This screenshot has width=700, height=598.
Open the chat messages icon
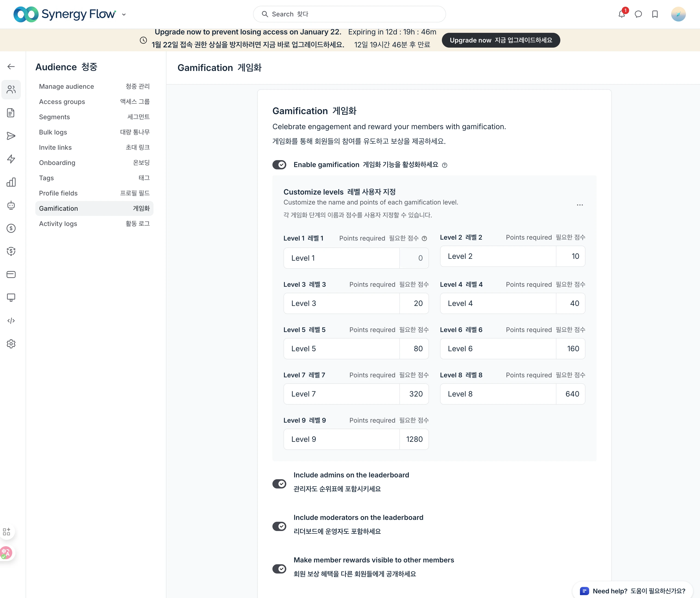[638, 14]
